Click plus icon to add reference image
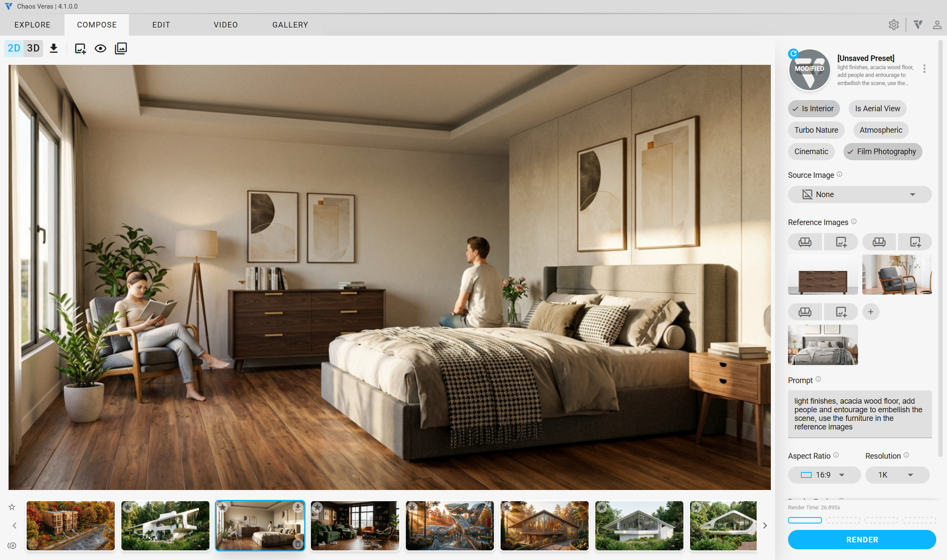 pyautogui.click(x=871, y=312)
